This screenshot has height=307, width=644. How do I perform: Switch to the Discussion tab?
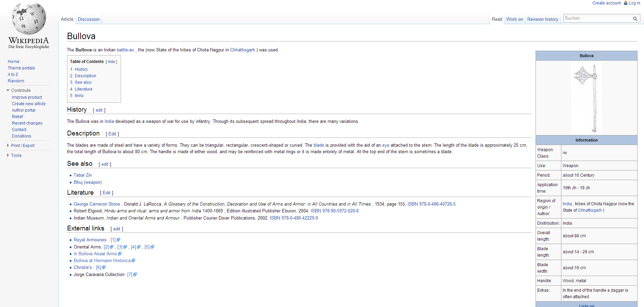(88, 19)
